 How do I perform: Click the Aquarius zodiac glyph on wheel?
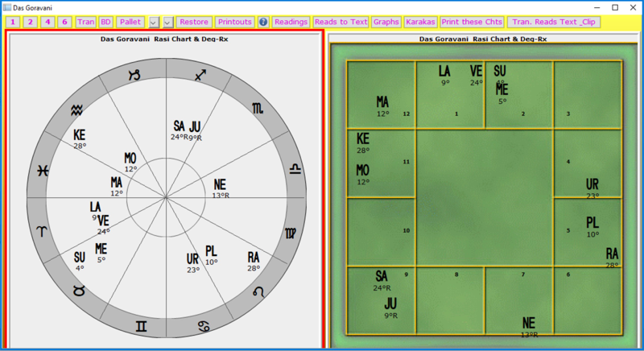(76, 108)
